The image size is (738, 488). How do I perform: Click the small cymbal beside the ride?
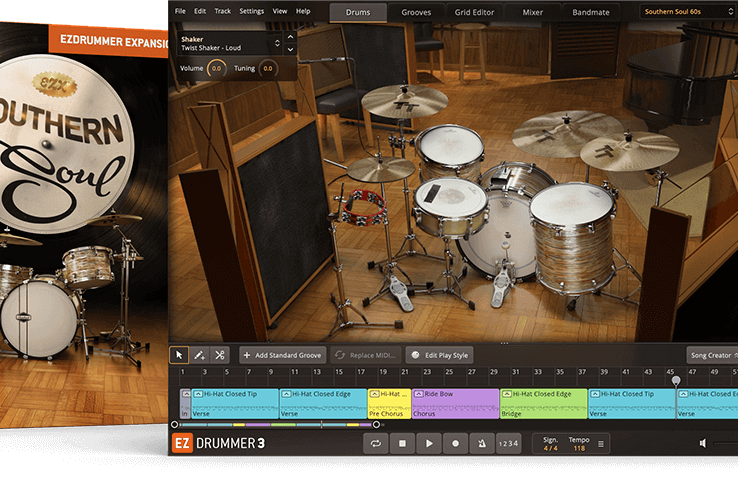pos(629,151)
